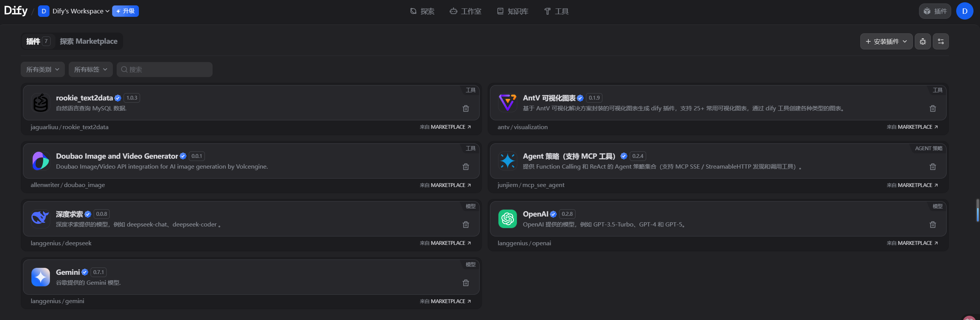Delete the Doubao Image and Video Generator
This screenshot has width=980, height=320.
[465, 167]
